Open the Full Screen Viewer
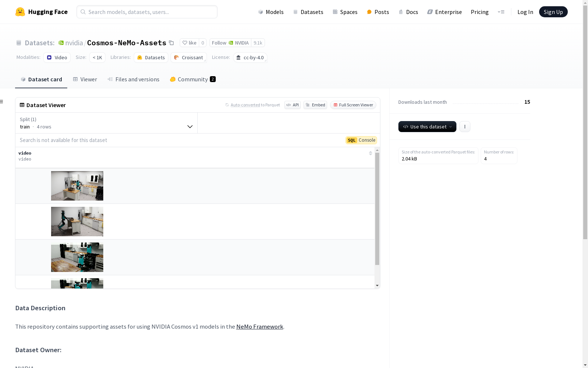Image resolution: width=588 pixels, height=368 pixels. coord(353,105)
